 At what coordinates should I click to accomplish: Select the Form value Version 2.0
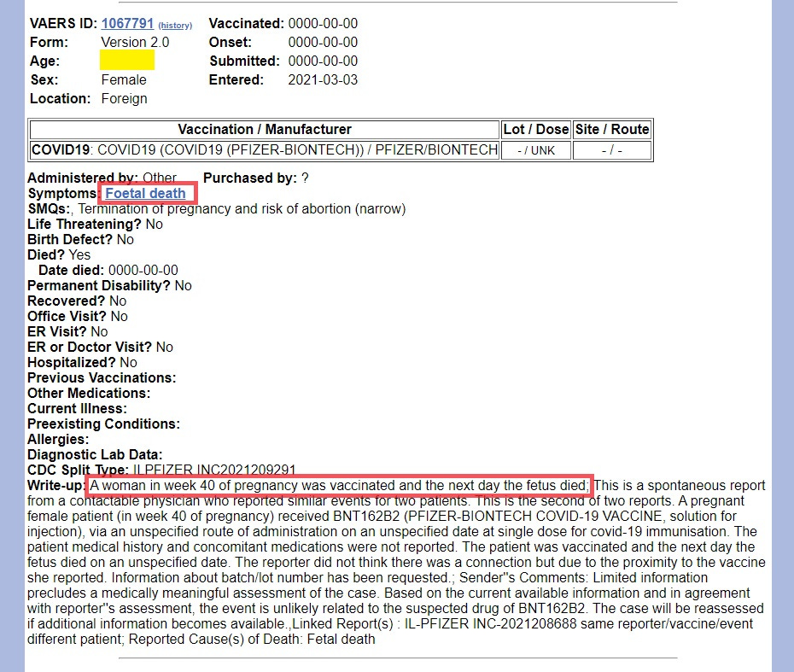click(135, 42)
